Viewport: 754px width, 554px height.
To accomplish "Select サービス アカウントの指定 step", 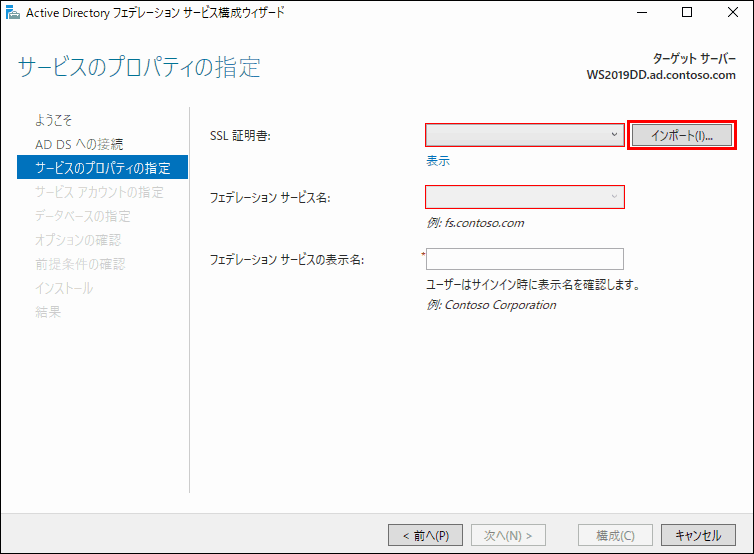I will pyautogui.click(x=99, y=192).
